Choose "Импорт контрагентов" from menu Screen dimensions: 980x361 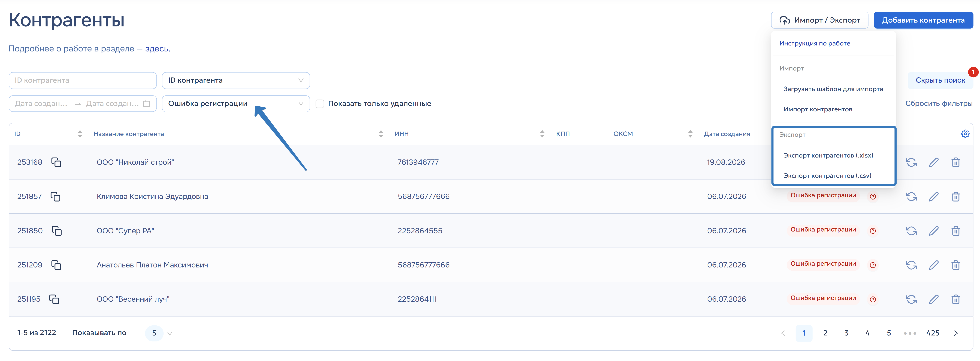click(818, 109)
